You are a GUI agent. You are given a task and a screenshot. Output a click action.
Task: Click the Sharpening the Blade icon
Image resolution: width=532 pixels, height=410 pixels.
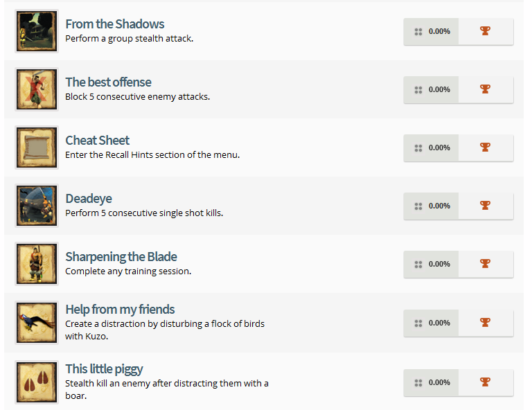36,264
